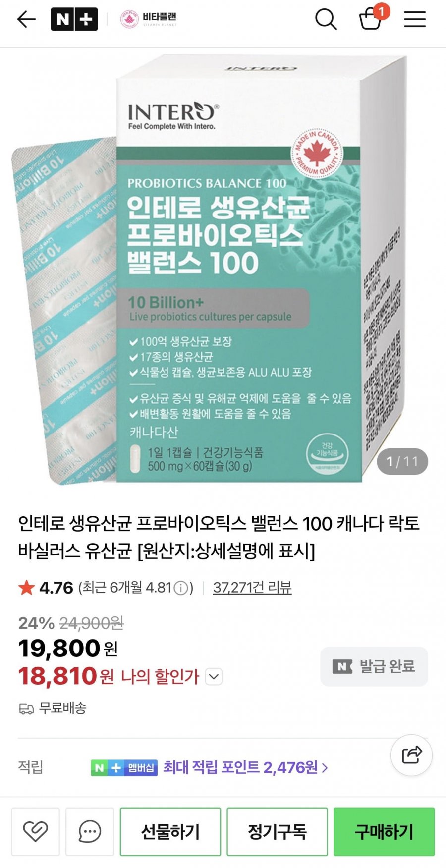Viewport: 446px width, 868px height.
Task: Expand 나의 할인가 dropdown arrow
Action: coord(214,676)
